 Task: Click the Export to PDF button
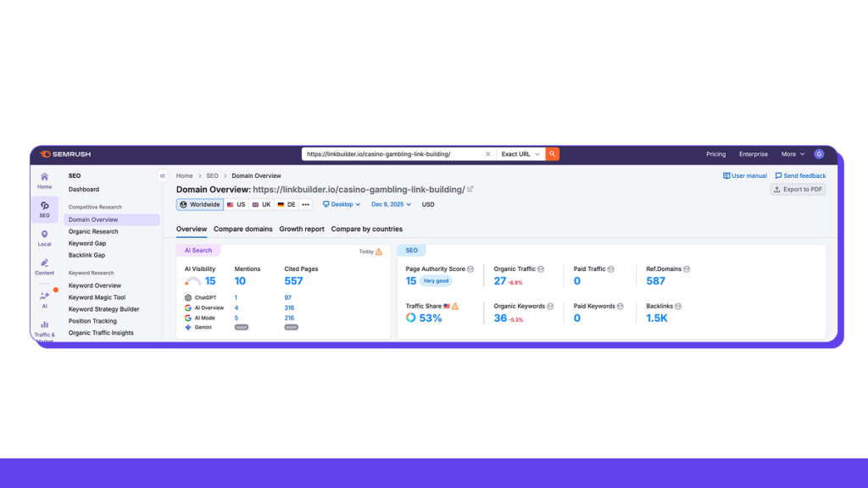point(798,189)
